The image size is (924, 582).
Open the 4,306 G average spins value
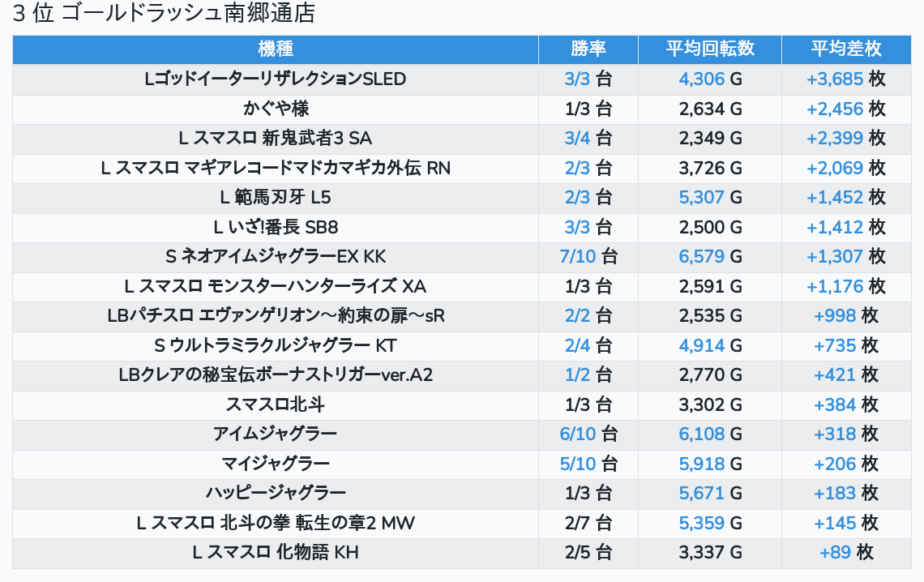pos(701,79)
